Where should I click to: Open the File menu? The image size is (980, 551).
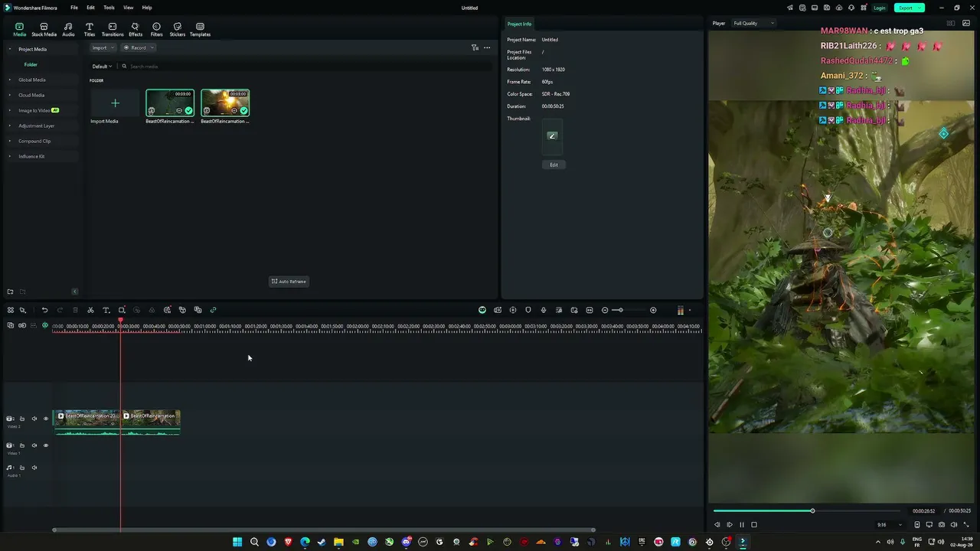(74, 8)
